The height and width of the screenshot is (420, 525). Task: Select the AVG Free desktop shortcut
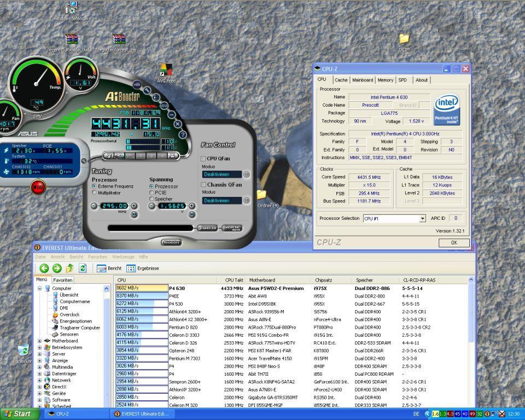tap(166, 73)
